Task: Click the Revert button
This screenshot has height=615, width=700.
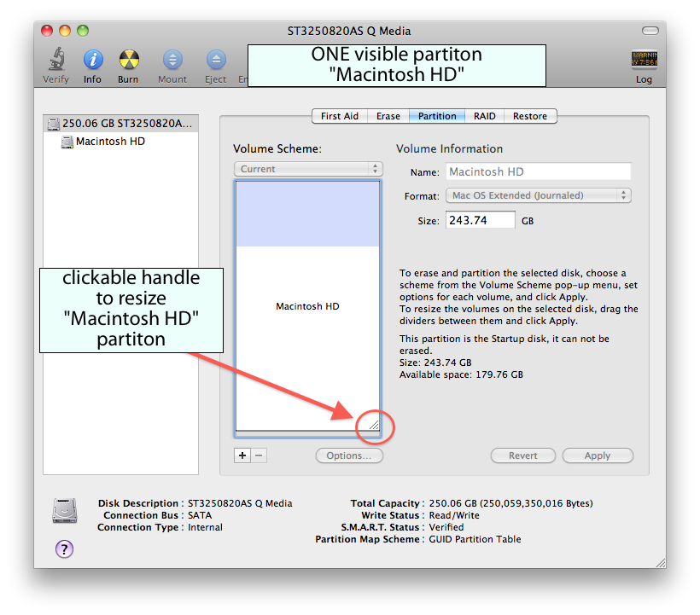Action: click(522, 455)
